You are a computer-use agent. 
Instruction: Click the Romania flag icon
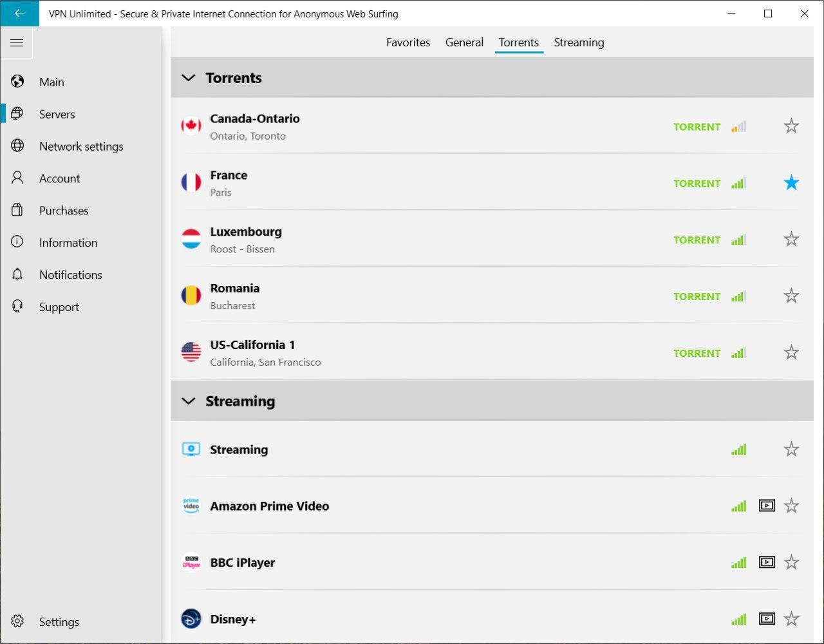191,296
